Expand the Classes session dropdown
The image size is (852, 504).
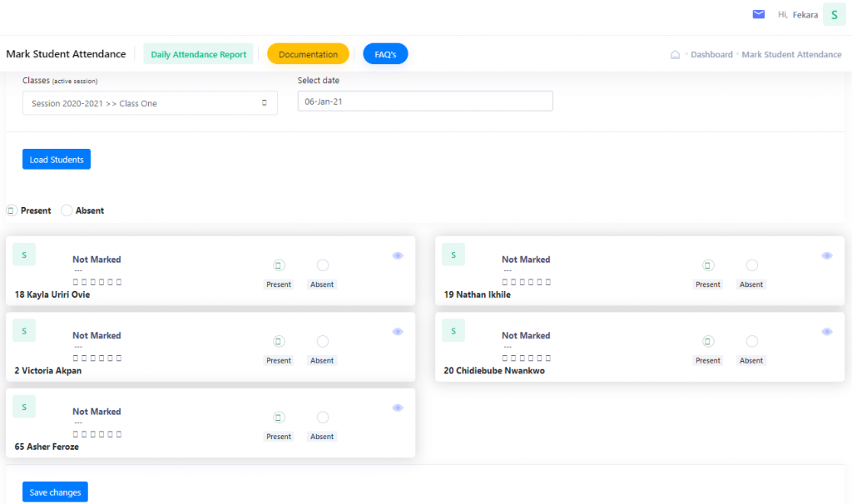(x=150, y=103)
